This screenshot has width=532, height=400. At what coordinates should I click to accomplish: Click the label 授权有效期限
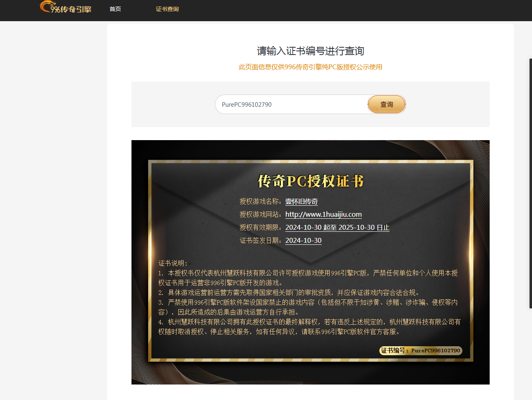pos(261,227)
